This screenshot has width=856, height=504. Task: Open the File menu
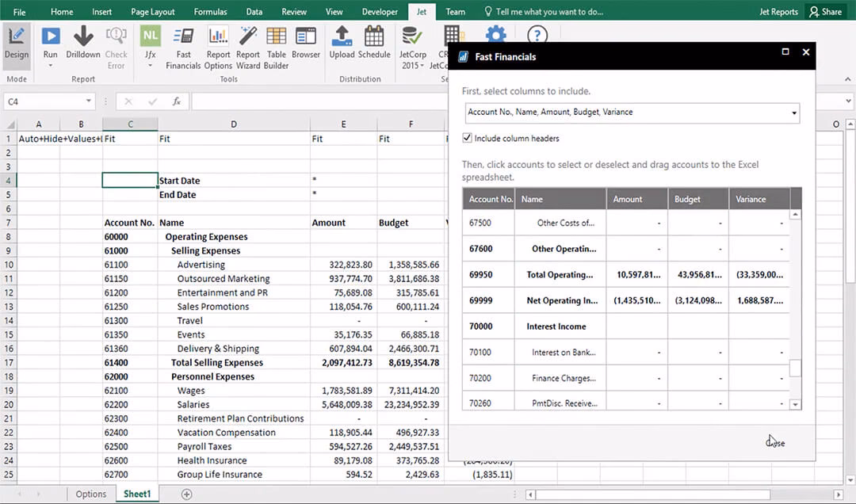[x=19, y=11]
